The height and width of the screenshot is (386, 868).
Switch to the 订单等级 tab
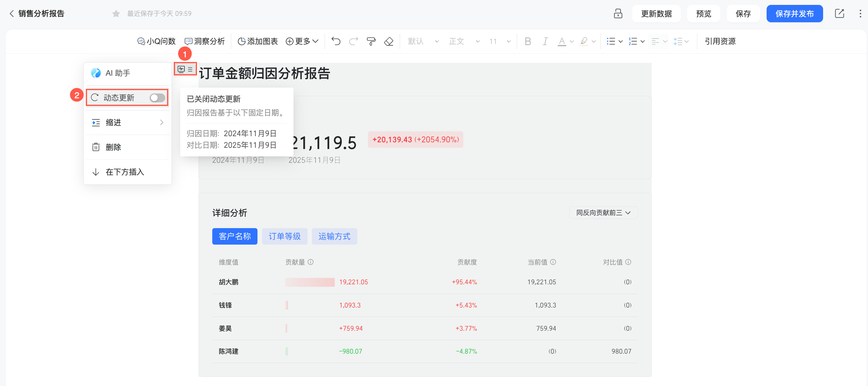[x=284, y=236]
